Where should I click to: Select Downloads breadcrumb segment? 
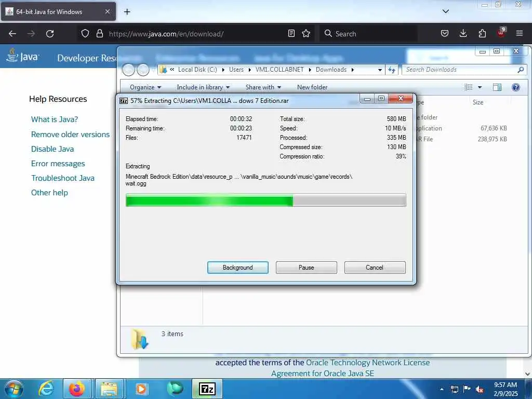pos(331,70)
